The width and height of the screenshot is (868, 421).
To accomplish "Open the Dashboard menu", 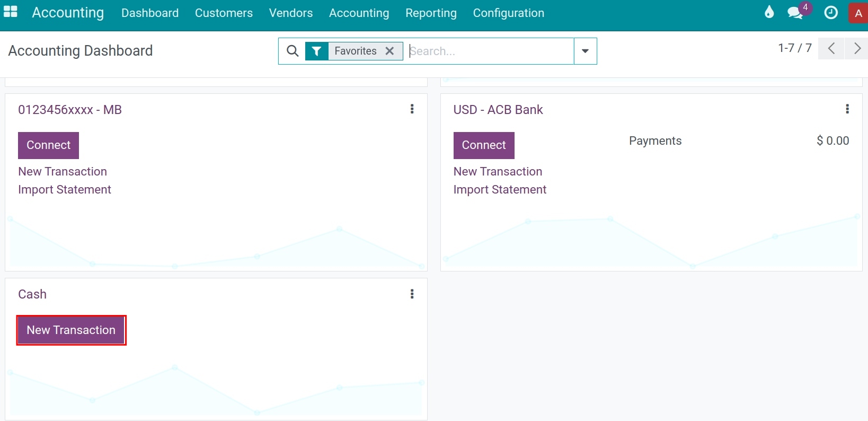I will [x=150, y=13].
